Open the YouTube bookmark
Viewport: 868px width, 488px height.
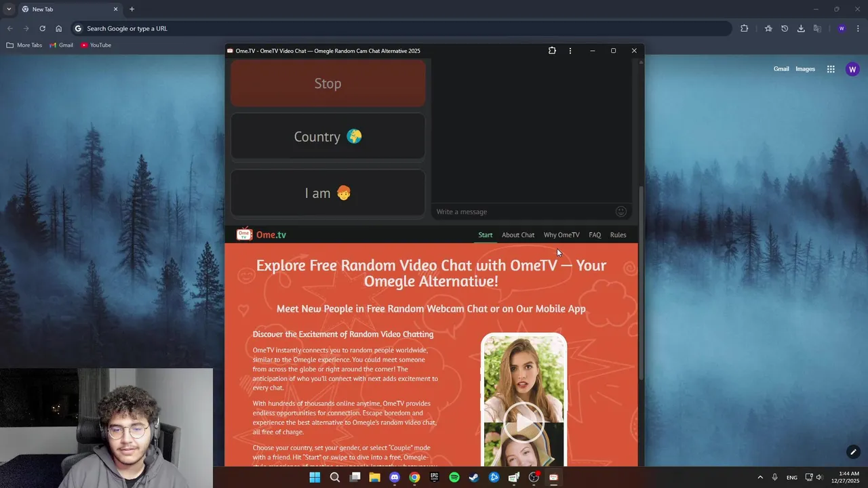click(x=96, y=45)
